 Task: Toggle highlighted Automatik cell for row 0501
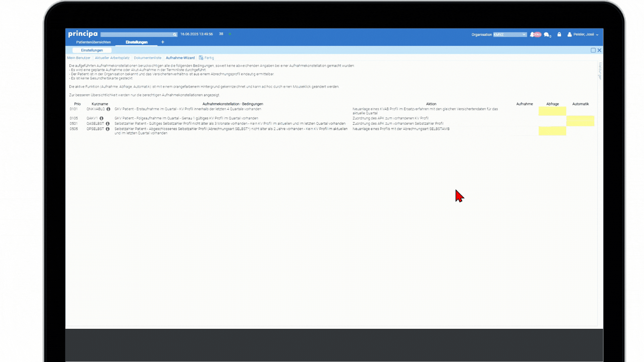tap(580, 124)
